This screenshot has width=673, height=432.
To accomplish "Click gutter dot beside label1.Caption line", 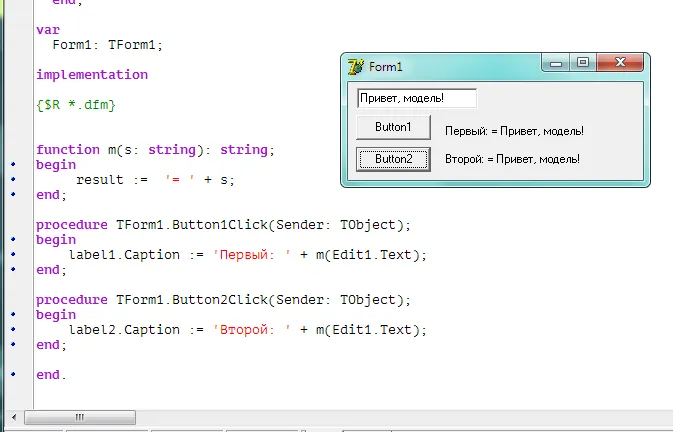I will pos(13,255).
